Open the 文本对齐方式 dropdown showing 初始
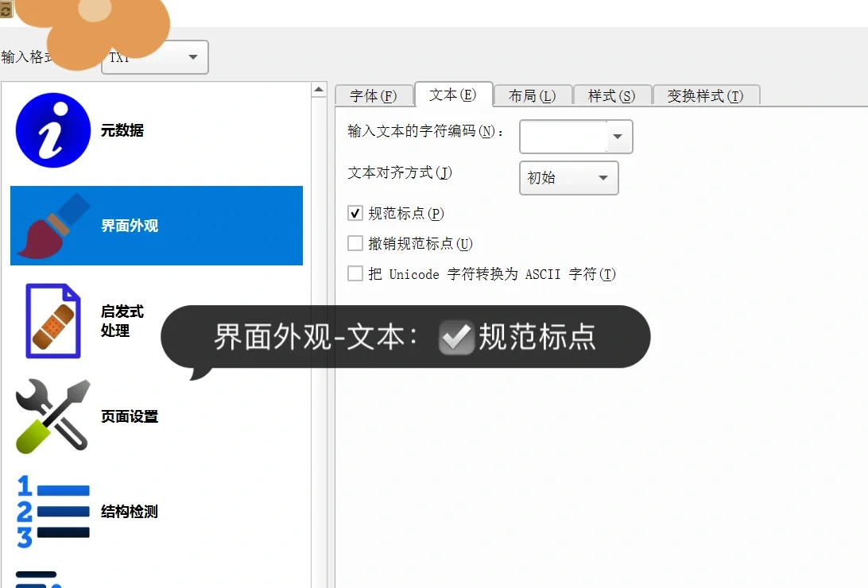Screen dimensions: 868x588 click(x=568, y=177)
